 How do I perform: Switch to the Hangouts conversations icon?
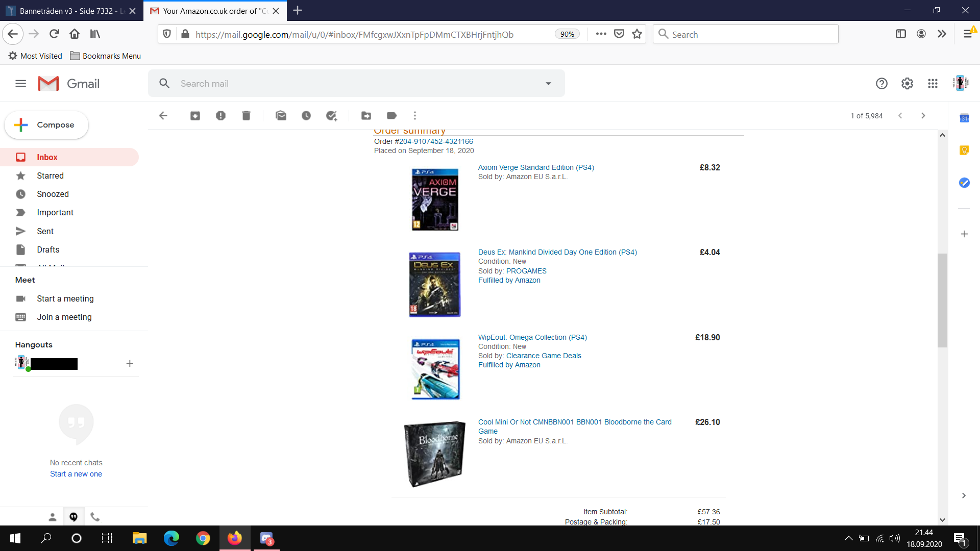coord(73,517)
